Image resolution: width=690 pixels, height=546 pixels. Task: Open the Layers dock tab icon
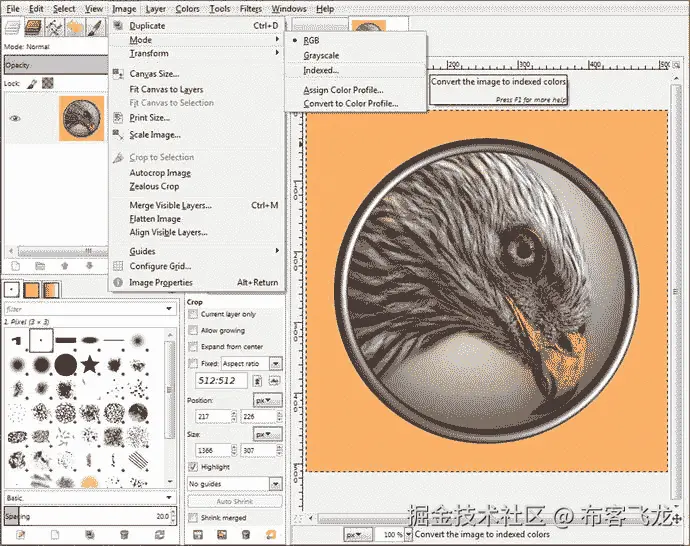[x=12, y=27]
